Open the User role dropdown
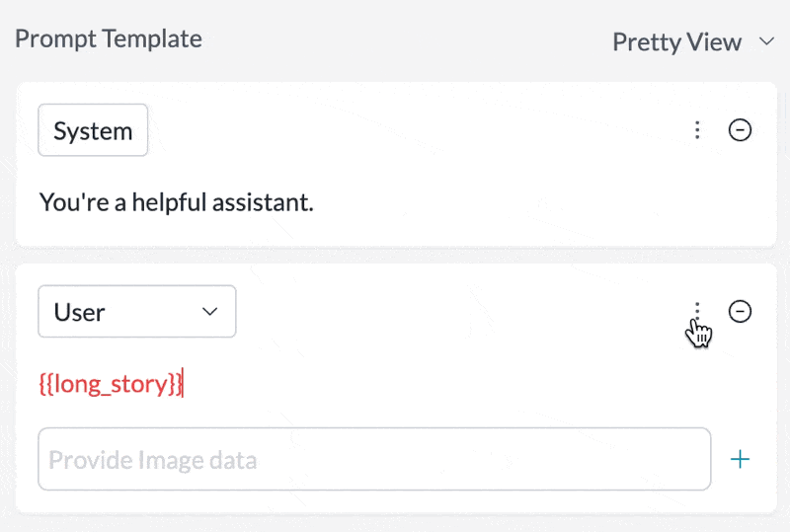The image size is (790, 532). [x=136, y=312]
